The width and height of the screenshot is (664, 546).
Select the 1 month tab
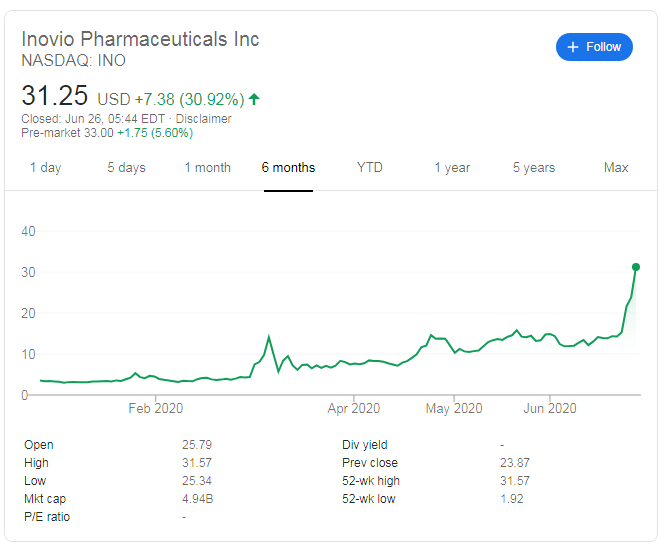208,168
